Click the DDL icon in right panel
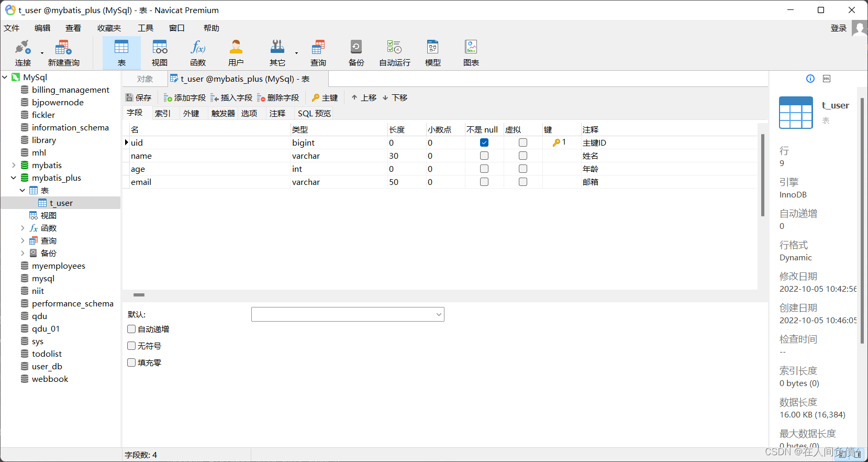Viewport: 868px width, 462px height. coord(827,79)
